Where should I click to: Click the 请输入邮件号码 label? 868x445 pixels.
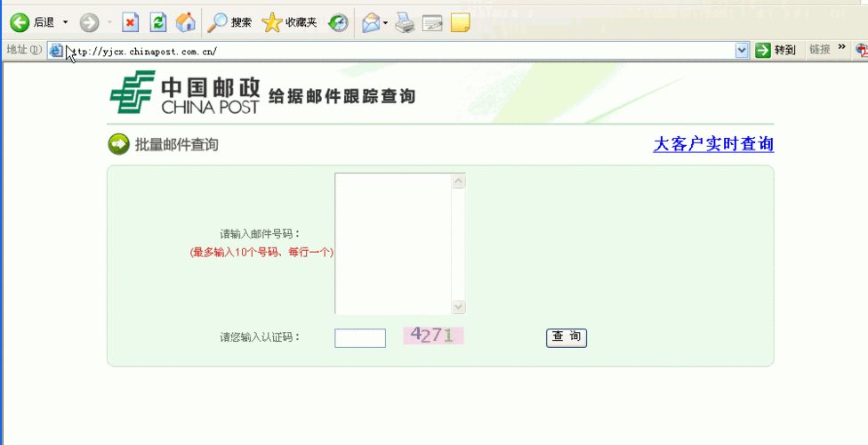tap(261, 234)
